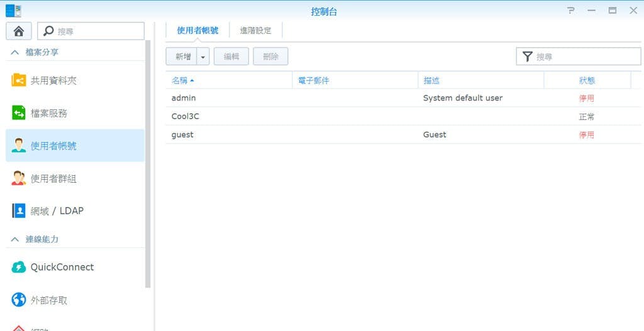Select the 使用者帳號 user icon
The height and width of the screenshot is (331, 644).
18,146
